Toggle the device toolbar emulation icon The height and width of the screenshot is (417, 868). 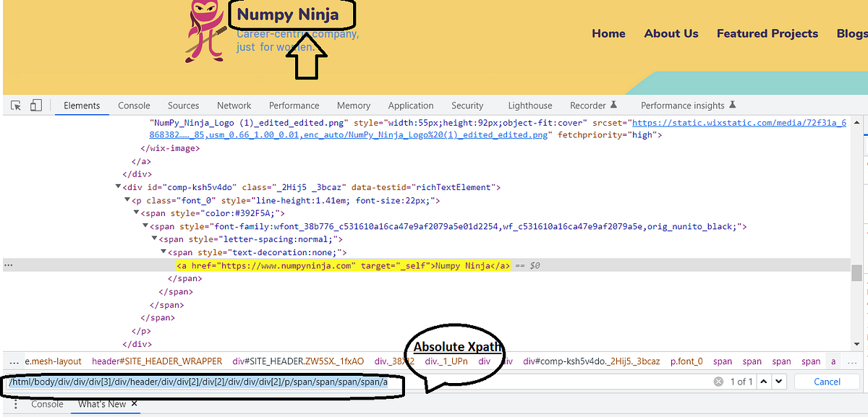[35, 105]
